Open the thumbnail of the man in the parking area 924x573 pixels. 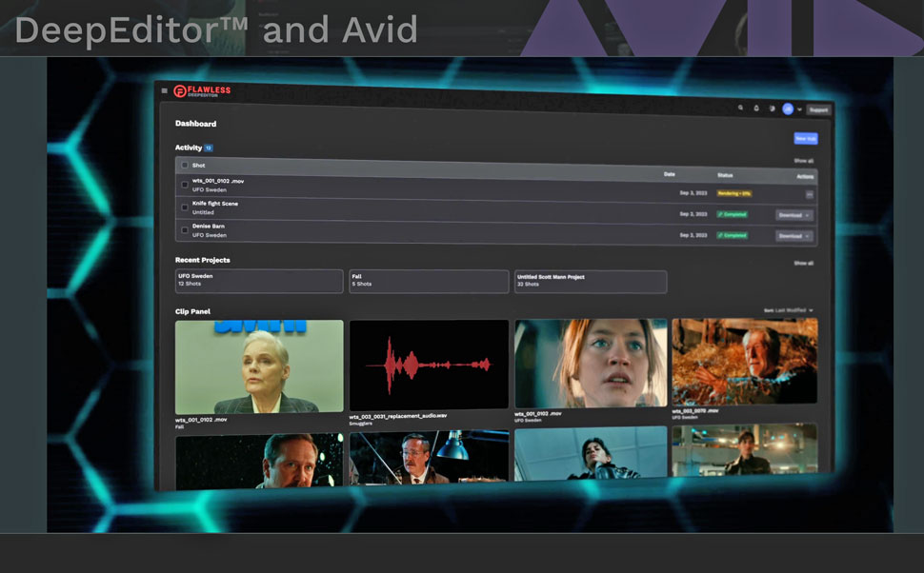[x=745, y=450]
